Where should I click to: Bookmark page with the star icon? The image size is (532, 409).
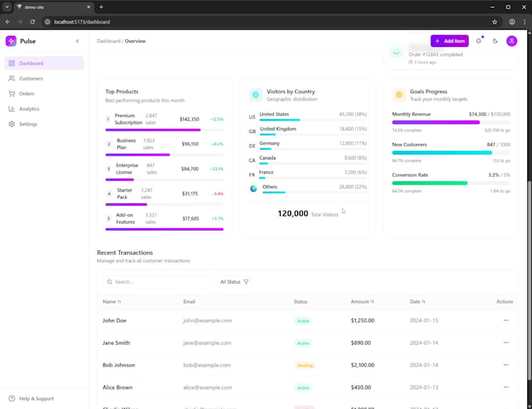(x=494, y=22)
